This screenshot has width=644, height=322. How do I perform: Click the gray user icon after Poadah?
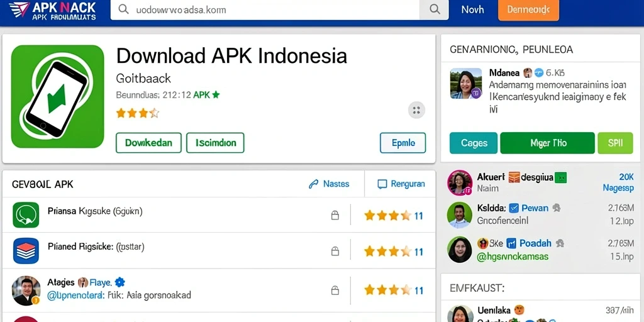pos(560,243)
